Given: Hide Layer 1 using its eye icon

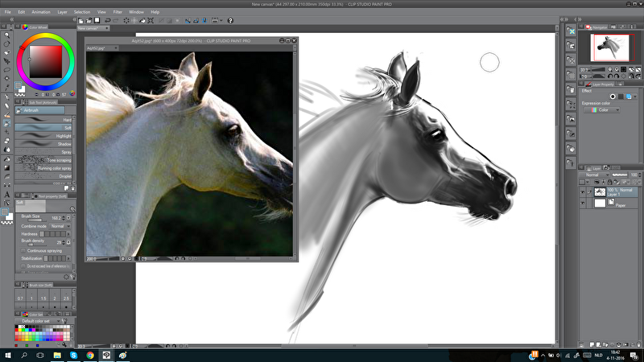Looking at the screenshot, I should (582, 192).
